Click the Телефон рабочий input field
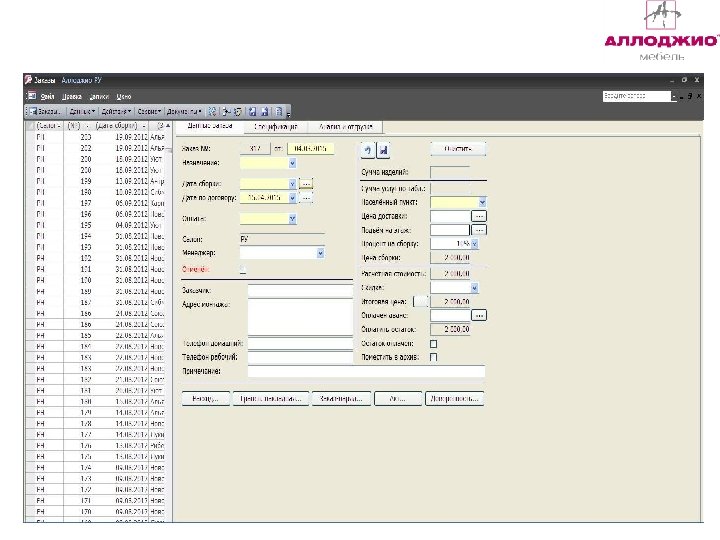 300,357
